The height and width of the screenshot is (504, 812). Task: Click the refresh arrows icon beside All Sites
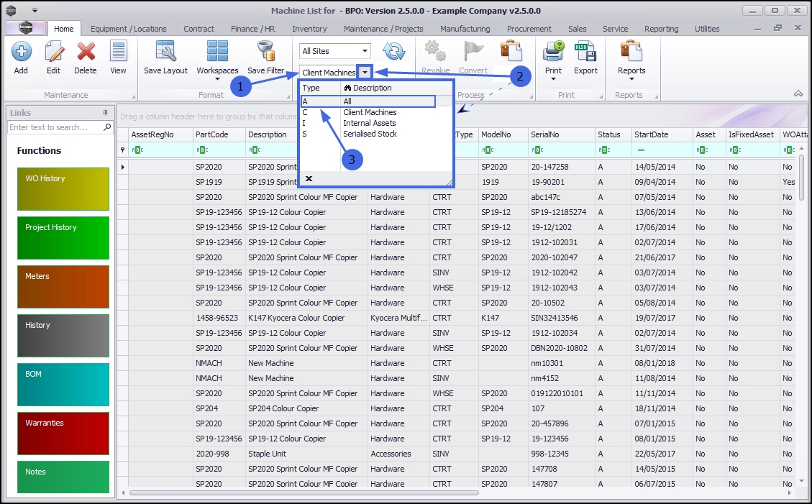(x=393, y=51)
